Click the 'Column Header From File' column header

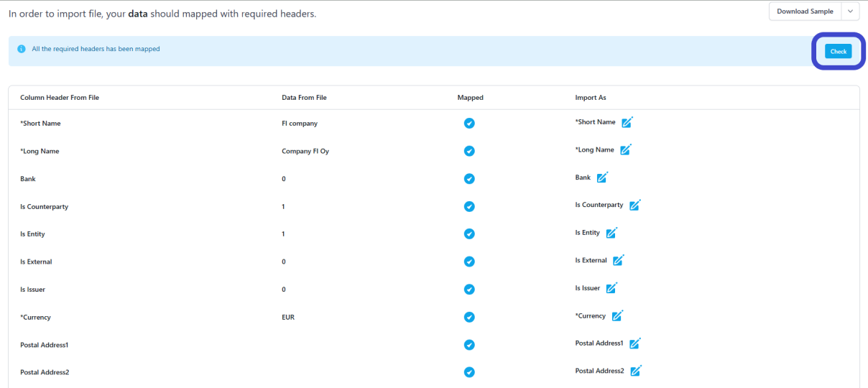[60, 98]
